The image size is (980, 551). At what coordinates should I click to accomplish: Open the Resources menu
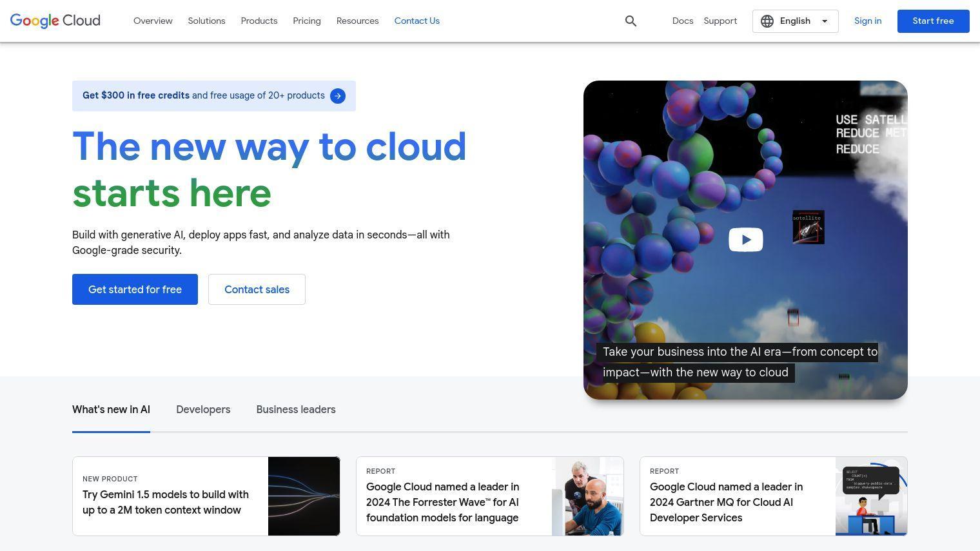[357, 21]
